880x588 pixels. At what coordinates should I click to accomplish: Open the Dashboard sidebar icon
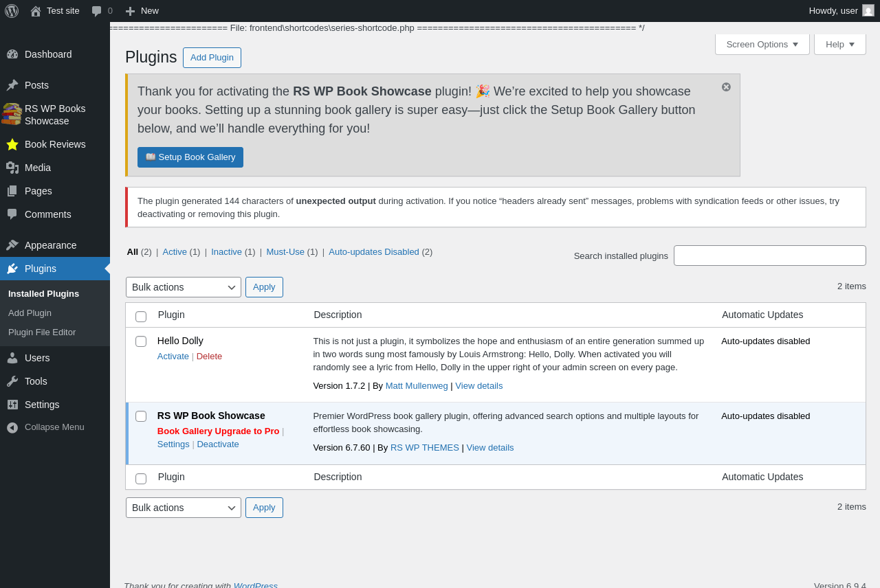click(12, 54)
